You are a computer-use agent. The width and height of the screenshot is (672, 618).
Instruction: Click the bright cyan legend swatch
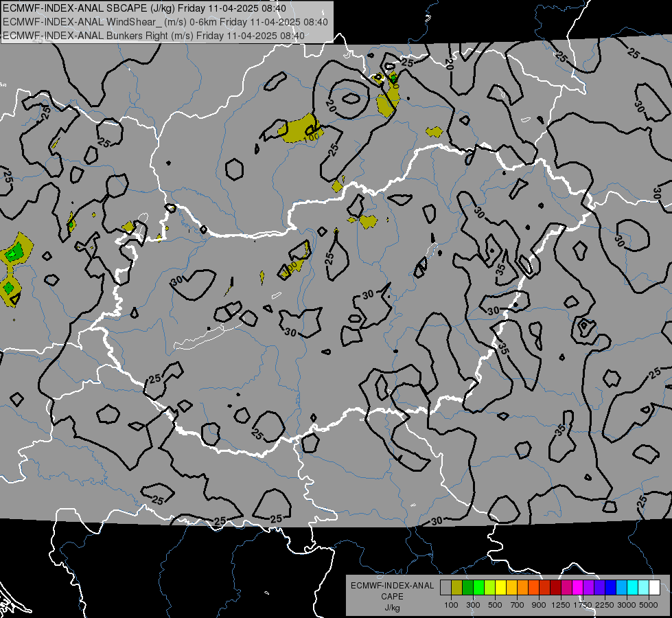633,588
